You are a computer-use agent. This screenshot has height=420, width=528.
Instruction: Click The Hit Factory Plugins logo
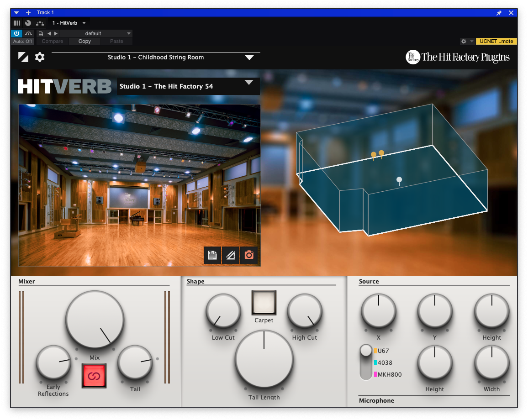click(458, 57)
